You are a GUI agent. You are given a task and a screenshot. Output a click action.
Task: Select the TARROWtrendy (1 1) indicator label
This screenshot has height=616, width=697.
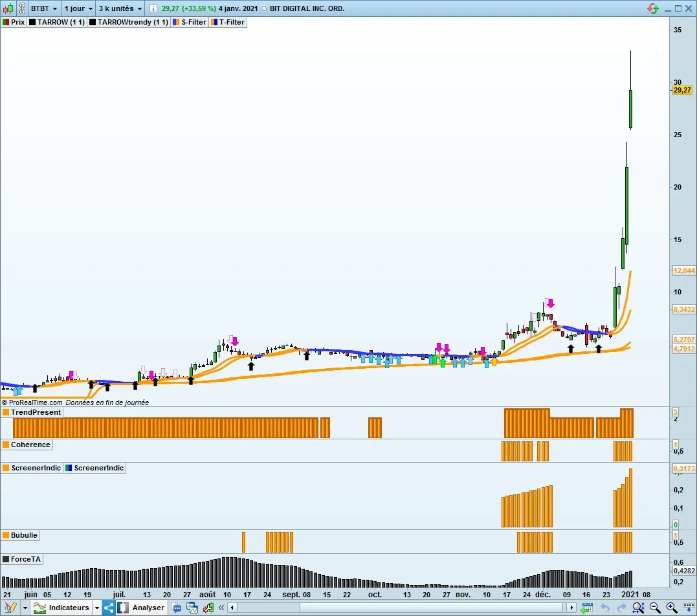coord(132,22)
